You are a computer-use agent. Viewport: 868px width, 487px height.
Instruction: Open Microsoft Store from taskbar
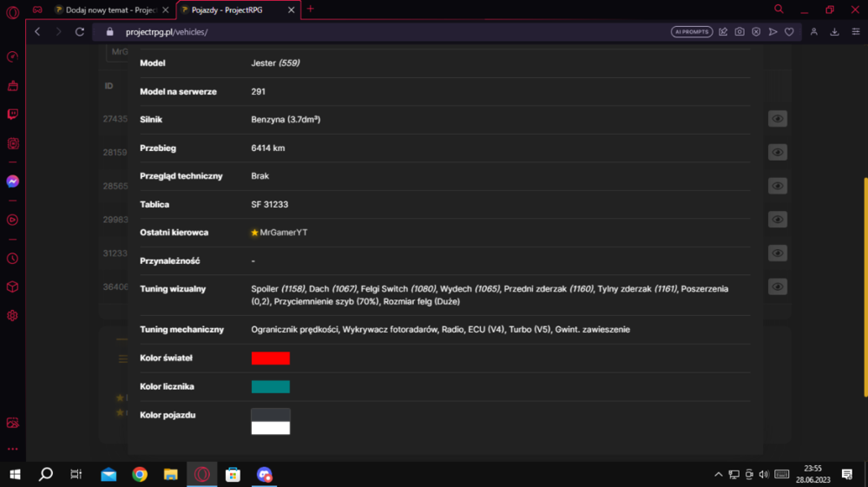pos(233,474)
